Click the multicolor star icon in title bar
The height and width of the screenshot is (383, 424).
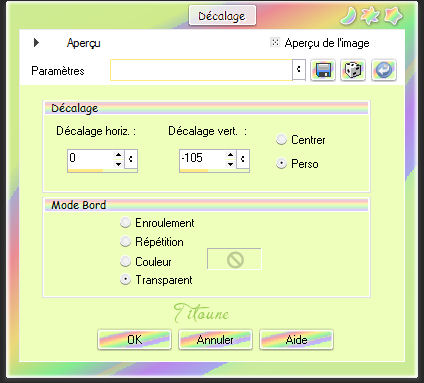coord(371,16)
